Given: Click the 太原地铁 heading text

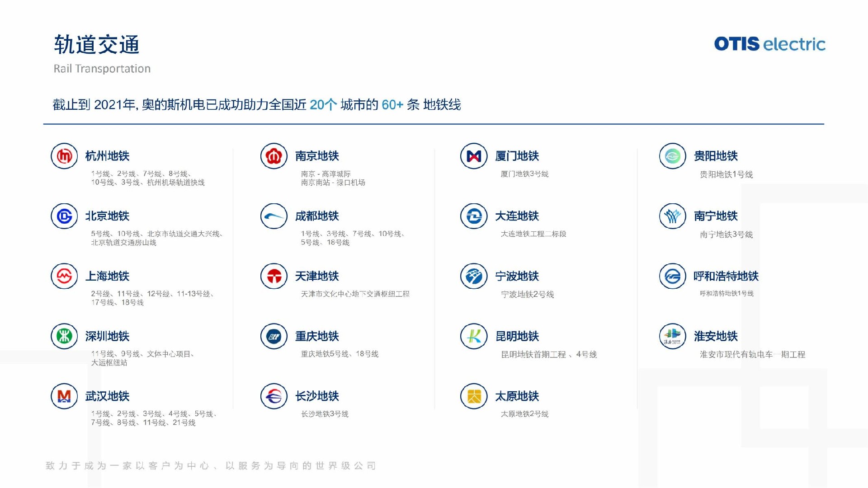Looking at the screenshot, I should pos(517,396).
